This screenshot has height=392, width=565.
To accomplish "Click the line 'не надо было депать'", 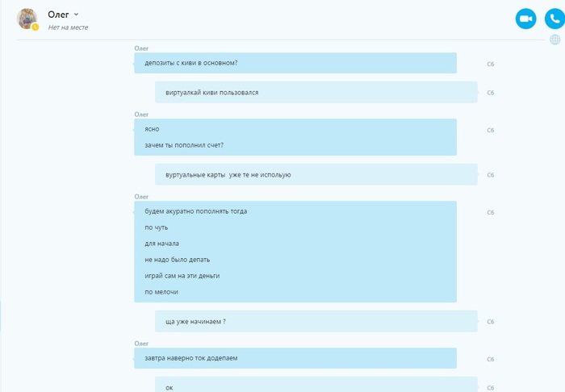I will click(x=178, y=260).
